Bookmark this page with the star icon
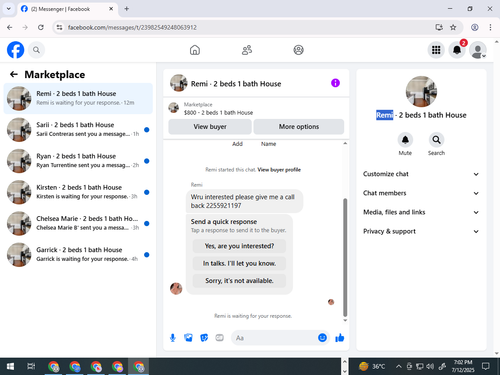Viewport: 500px width, 375px height. point(453,27)
